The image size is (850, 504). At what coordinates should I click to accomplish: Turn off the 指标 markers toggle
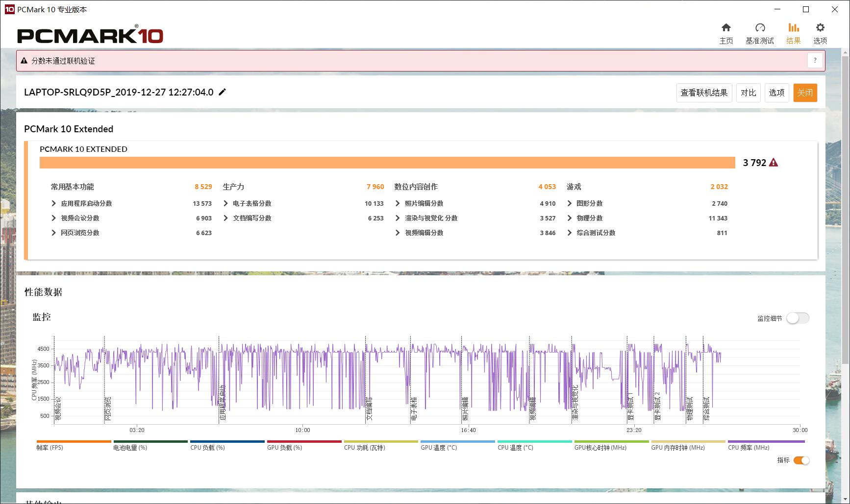click(801, 460)
